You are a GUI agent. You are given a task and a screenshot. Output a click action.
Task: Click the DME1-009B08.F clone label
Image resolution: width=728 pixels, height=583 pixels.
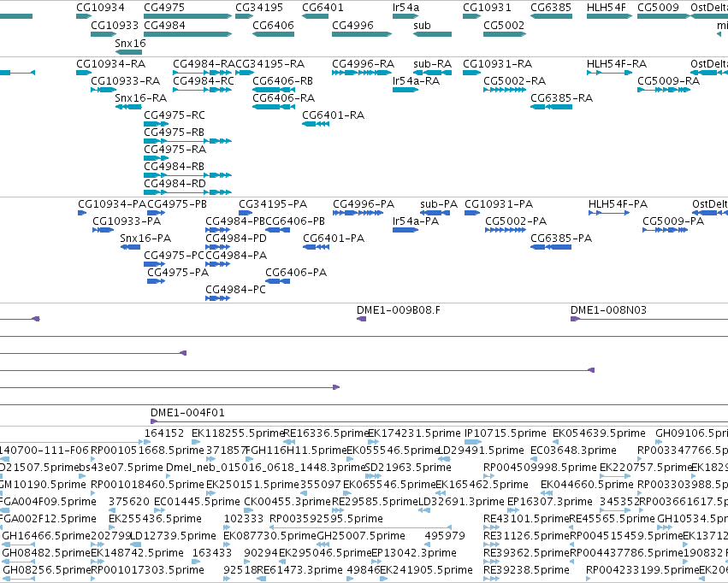click(399, 309)
